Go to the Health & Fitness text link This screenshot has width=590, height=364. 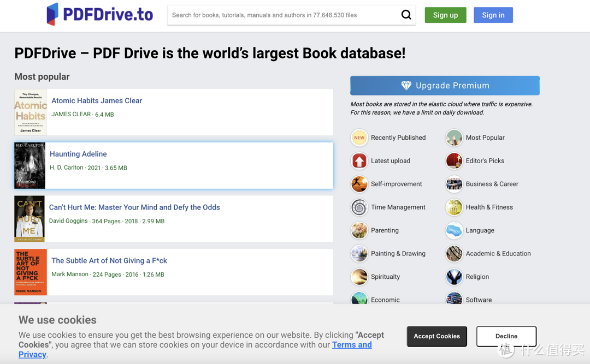click(489, 207)
